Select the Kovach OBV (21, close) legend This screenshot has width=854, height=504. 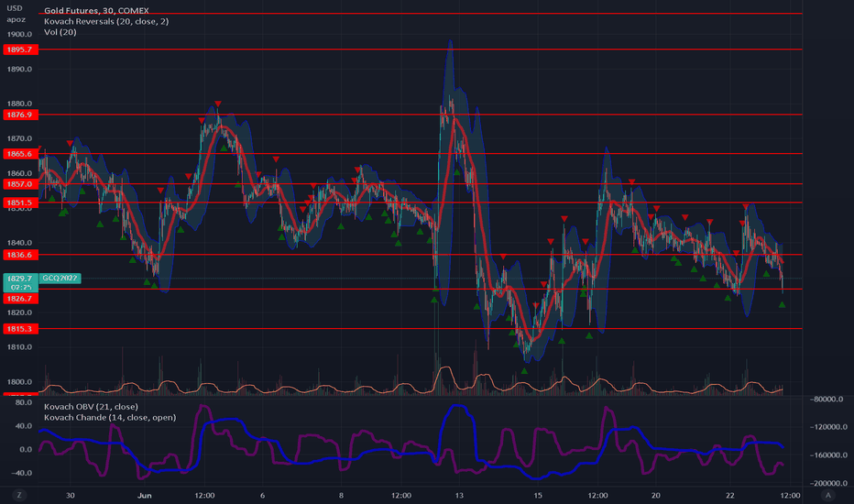[91, 407]
